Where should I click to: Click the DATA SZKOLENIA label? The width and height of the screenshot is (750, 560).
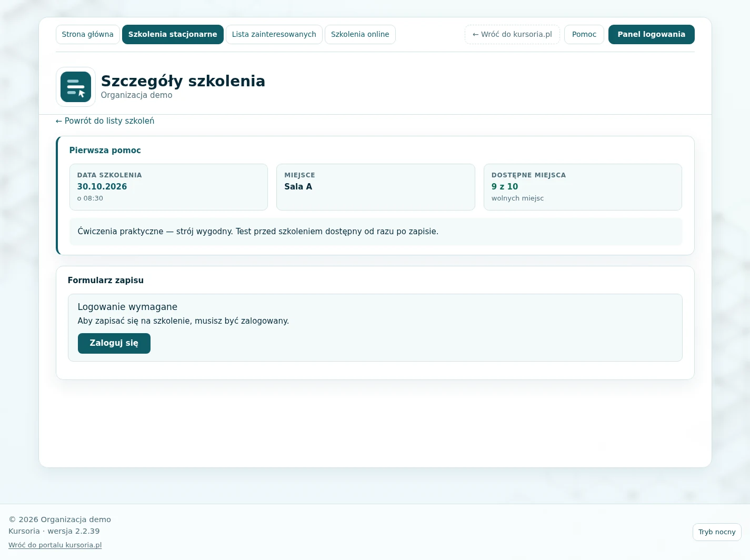click(x=109, y=175)
